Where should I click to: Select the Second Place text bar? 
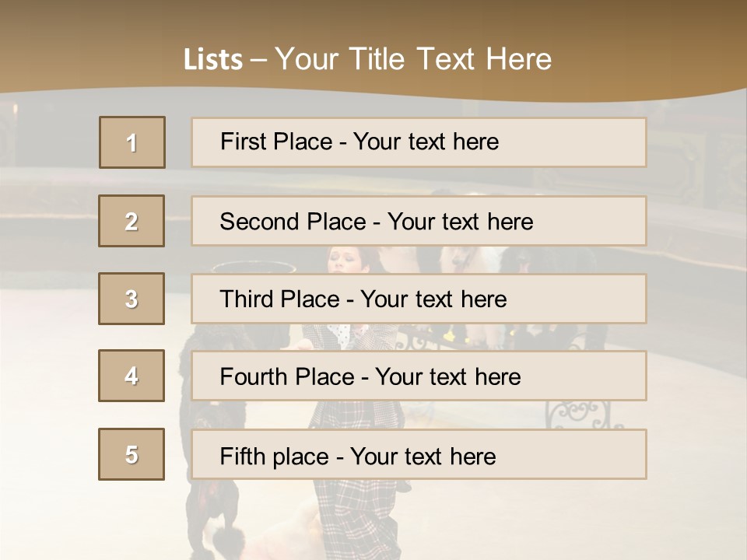419,221
